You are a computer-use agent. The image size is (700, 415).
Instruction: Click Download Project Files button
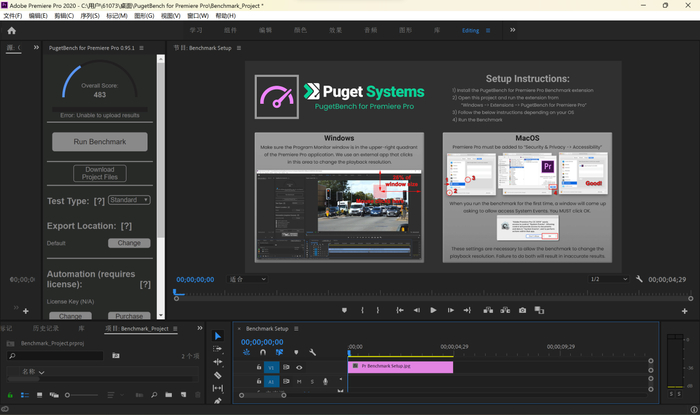pyautogui.click(x=99, y=174)
